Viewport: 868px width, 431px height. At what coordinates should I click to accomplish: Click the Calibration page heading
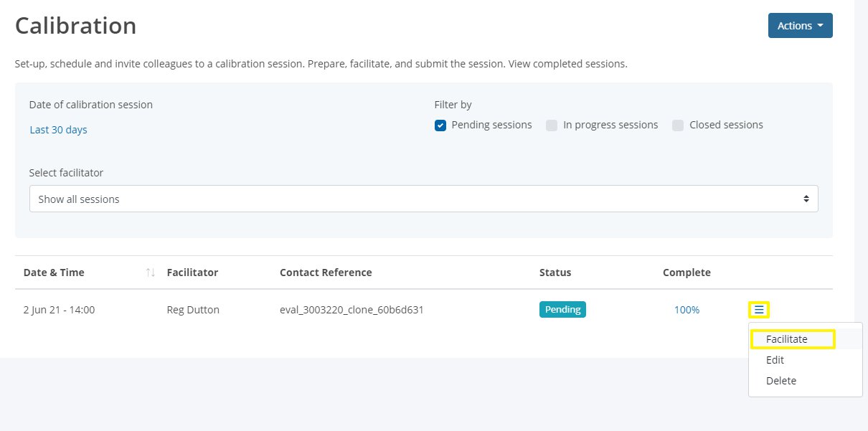(x=75, y=26)
